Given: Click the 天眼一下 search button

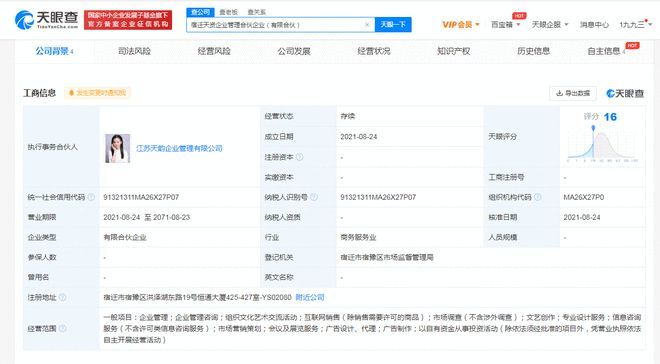Looking at the screenshot, I should pos(393,25).
